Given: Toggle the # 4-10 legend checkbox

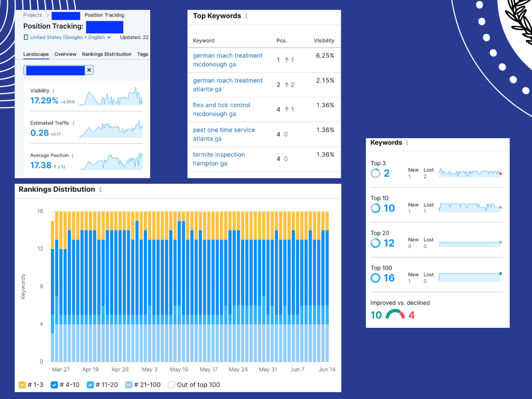Looking at the screenshot, I should point(54,385).
